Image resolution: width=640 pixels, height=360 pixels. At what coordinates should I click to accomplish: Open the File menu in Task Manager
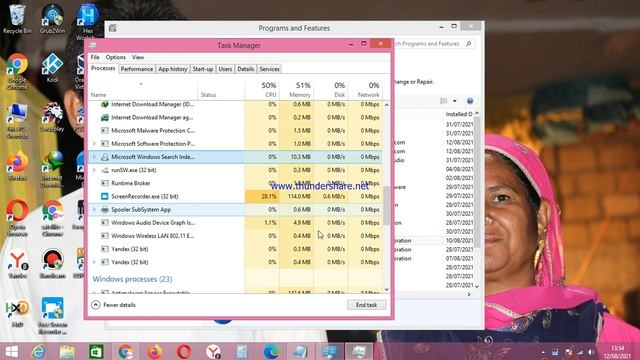coord(95,57)
